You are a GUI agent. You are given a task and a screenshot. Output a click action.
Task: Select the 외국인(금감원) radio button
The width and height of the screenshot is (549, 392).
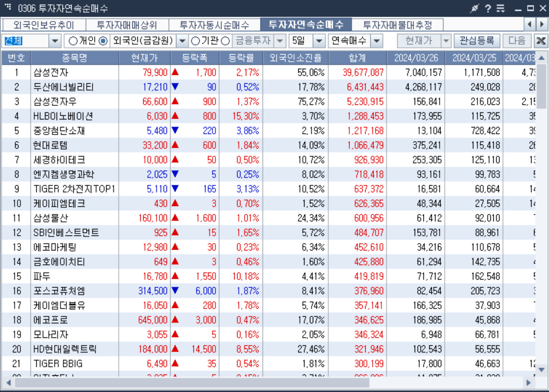pyautogui.click(x=103, y=41)
